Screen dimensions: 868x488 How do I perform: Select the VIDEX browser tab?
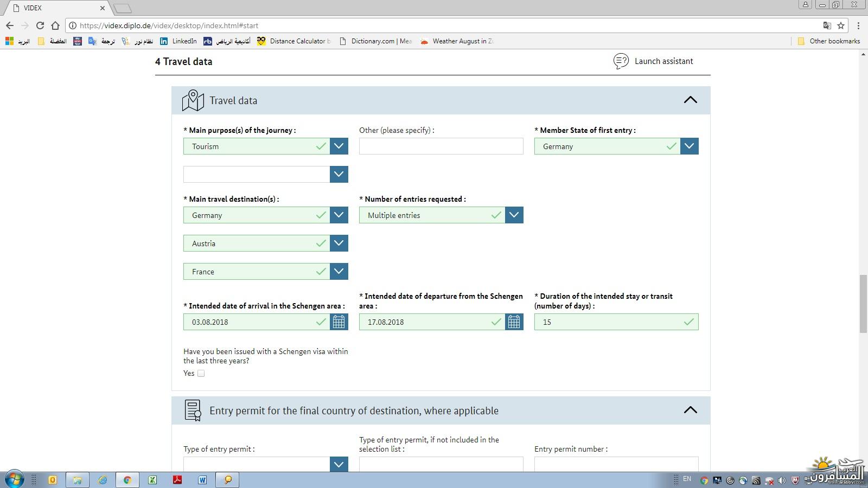(57, 8)
